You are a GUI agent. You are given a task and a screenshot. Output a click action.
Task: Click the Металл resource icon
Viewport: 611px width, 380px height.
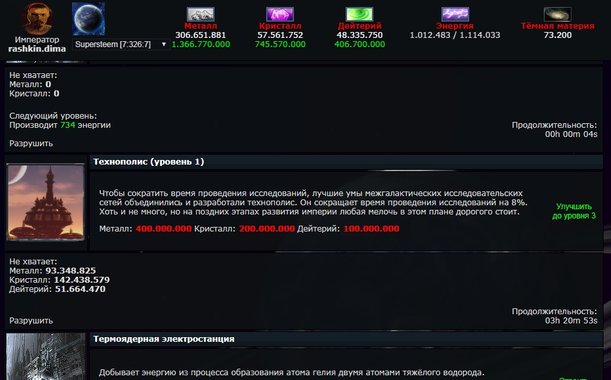(201, 14)
